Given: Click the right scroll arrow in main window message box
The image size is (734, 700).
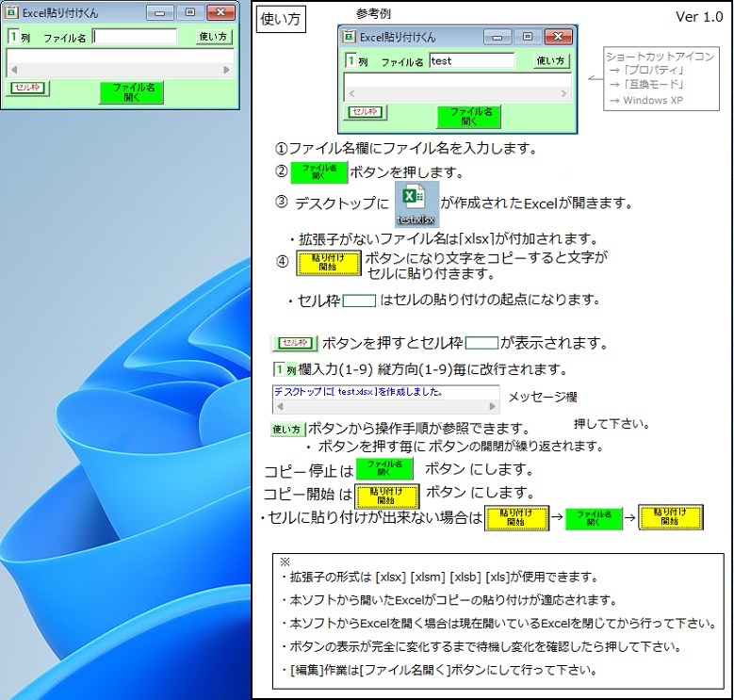Looking at the screenshot, I should pos(226,70).
